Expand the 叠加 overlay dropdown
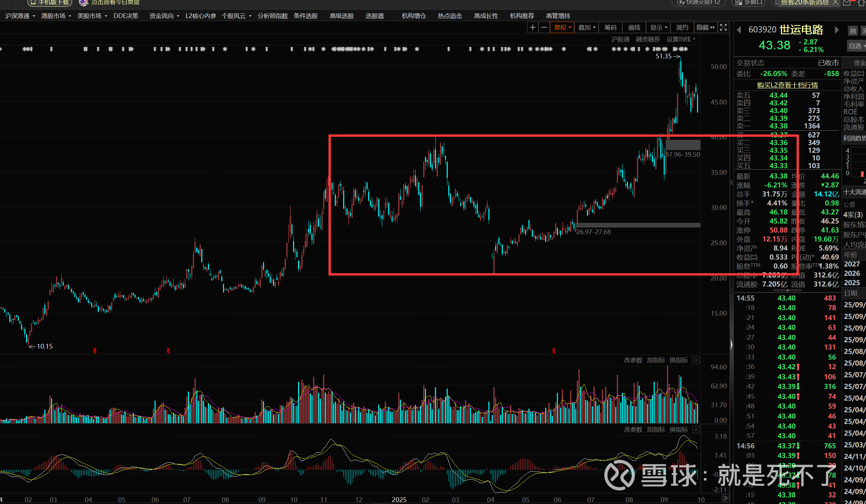Viewport: 866px width, 504px height. [587, 27]
